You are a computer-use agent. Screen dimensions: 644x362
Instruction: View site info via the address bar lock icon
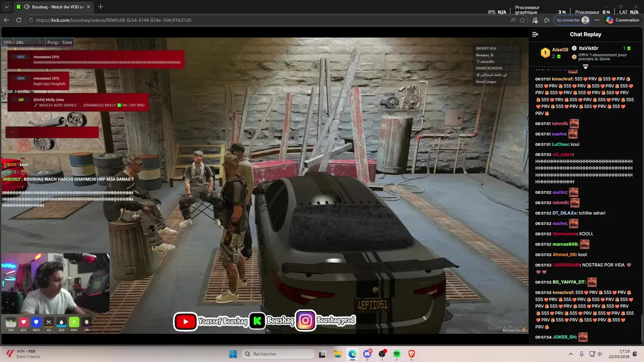[31, 20]
